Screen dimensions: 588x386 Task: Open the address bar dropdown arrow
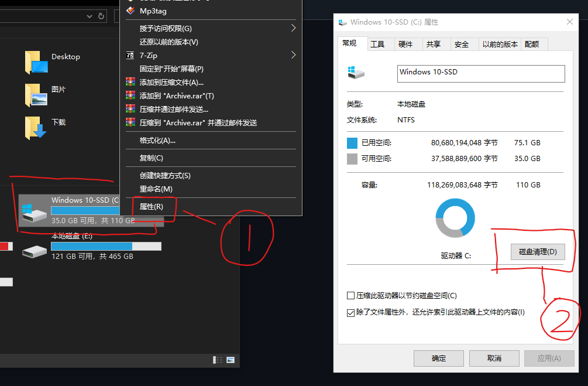[x=88, y=16]
